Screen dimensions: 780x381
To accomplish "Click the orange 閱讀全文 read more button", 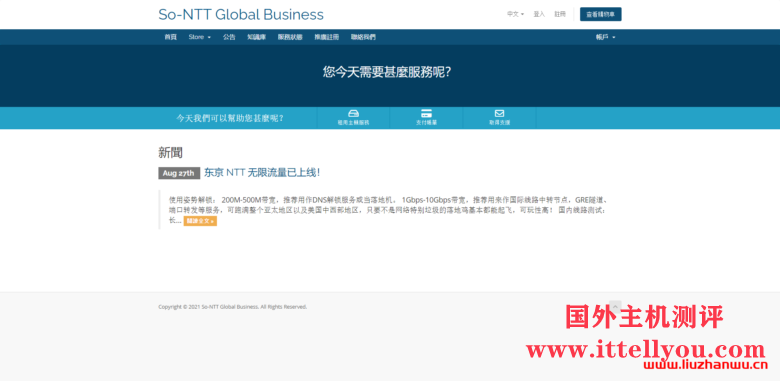I will pos(200,221).
